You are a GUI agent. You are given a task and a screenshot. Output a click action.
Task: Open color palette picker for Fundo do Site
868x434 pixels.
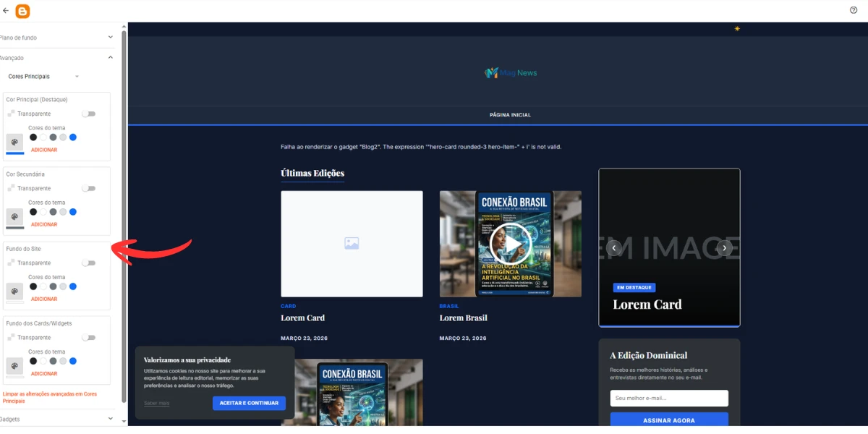(x=14, y=292)
